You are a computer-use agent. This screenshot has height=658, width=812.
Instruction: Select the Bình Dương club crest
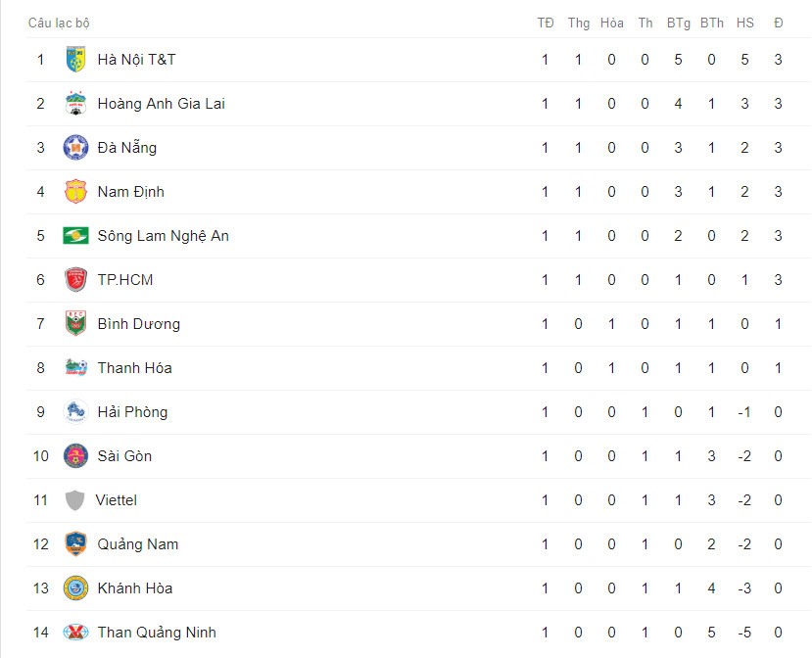pyautogui.click(x=75, y=323)
